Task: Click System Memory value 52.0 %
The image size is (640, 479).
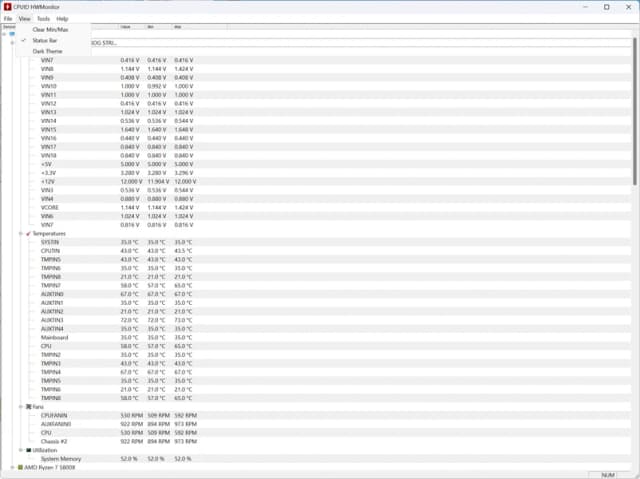Action: click(x=129, y=459)
